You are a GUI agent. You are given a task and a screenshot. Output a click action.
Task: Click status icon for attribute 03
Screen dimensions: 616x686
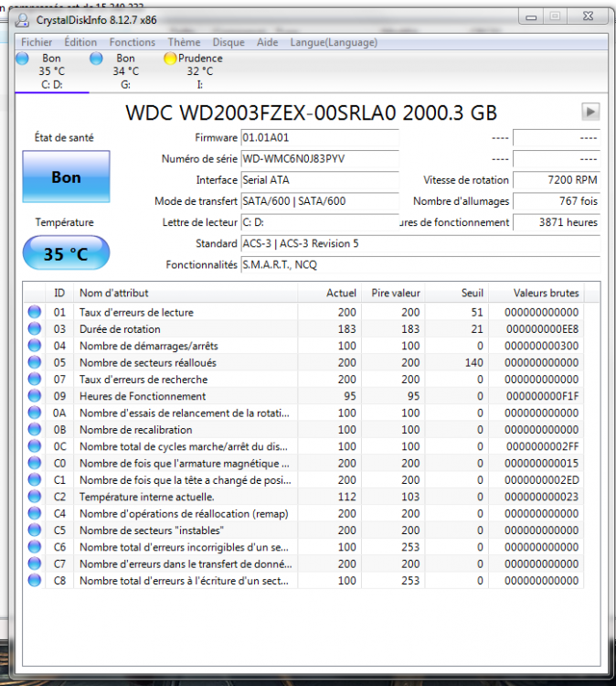tap(34, 328)
